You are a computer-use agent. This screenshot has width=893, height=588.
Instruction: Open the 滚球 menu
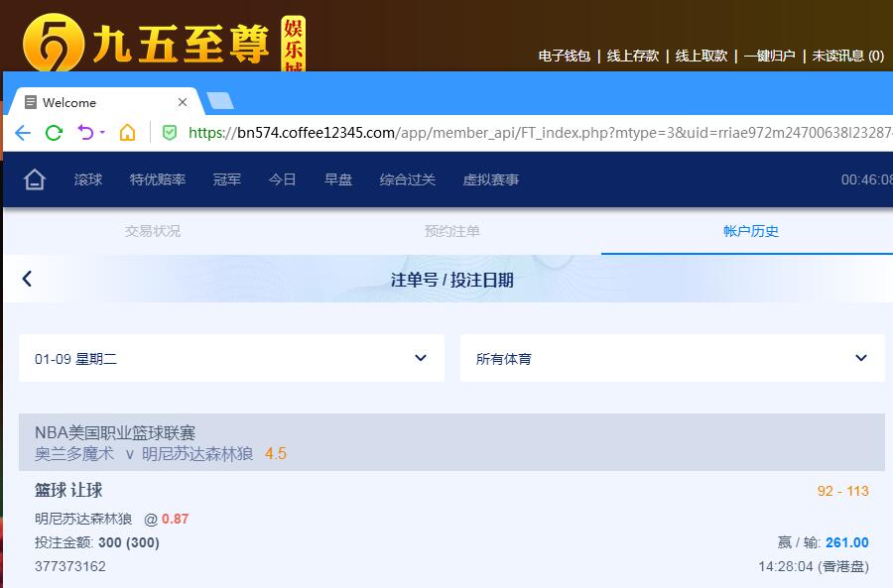tap(88, 179)
